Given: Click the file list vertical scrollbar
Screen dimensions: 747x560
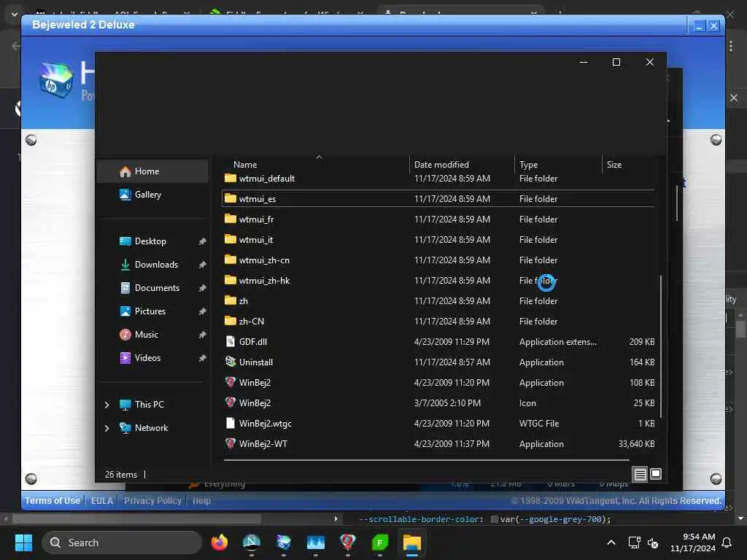Looking at the screenshot, I should coord(661,348).
